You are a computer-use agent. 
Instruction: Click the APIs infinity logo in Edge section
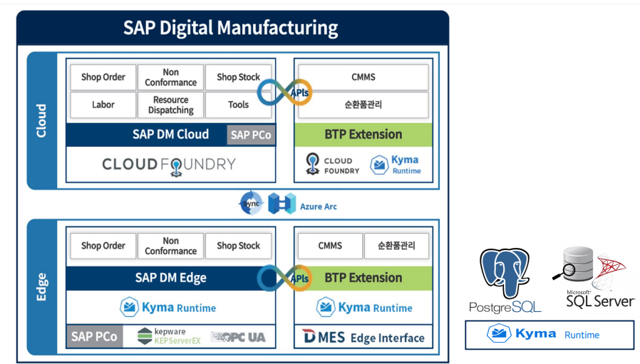(x=284, y=278)
